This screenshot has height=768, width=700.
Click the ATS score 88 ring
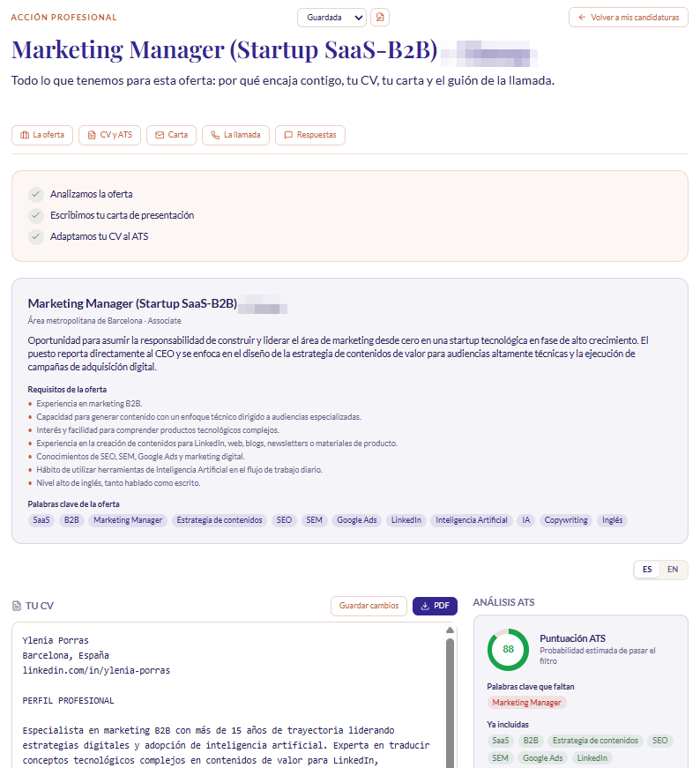[x=508, y=650]
